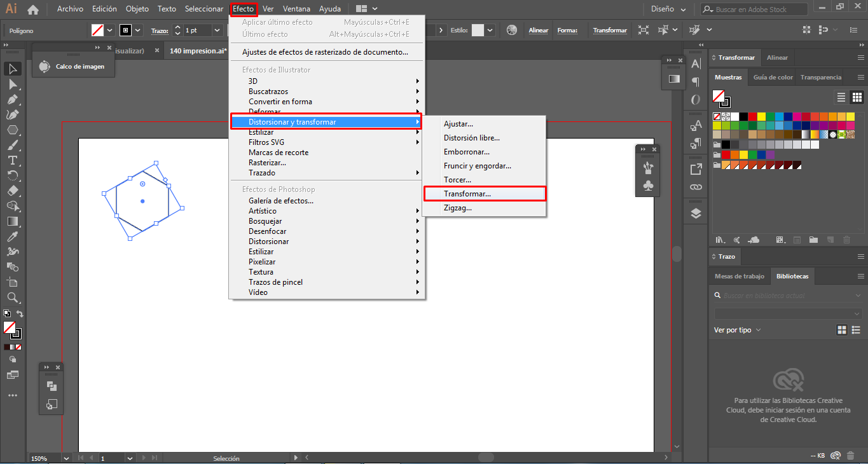Click the Transformar link in control bar
Viewport: 868px width, 464px height.
pyautogui.click(x=610, y=31)
